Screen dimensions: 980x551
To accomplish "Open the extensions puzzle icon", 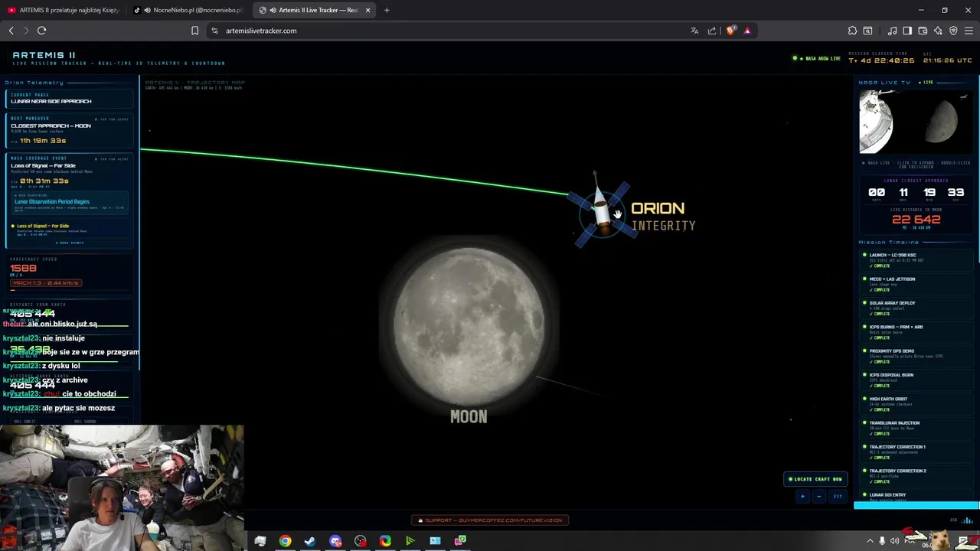I will click(852, 31).
